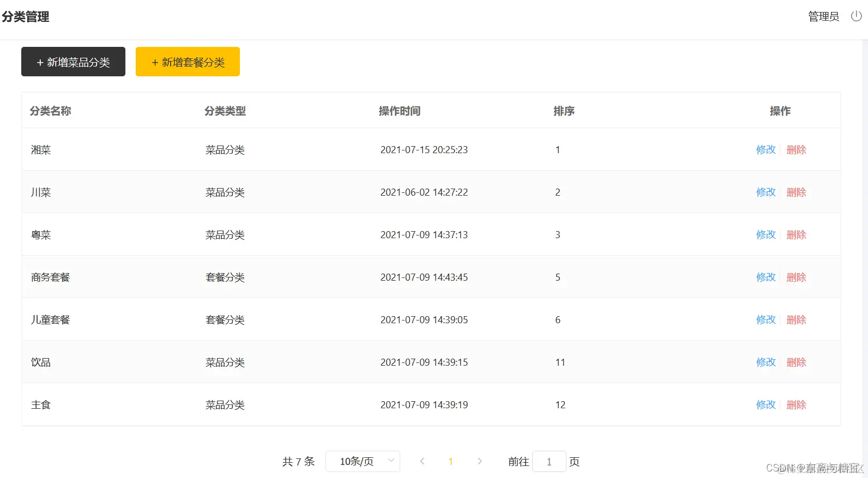Edit the 川菜 category
The height and width of the screenshot is (478, 868).
(x=765, y=192)
